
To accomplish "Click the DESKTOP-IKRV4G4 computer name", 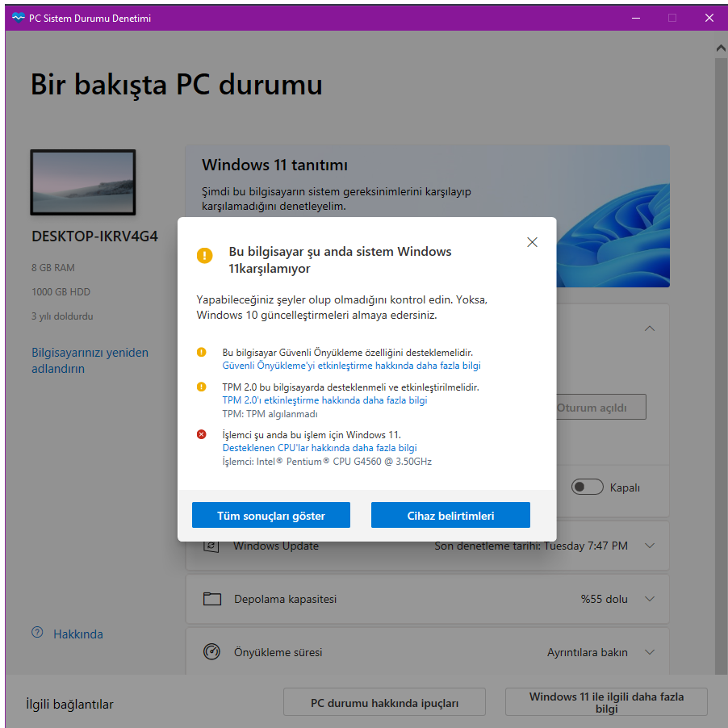I will point(94,236).
